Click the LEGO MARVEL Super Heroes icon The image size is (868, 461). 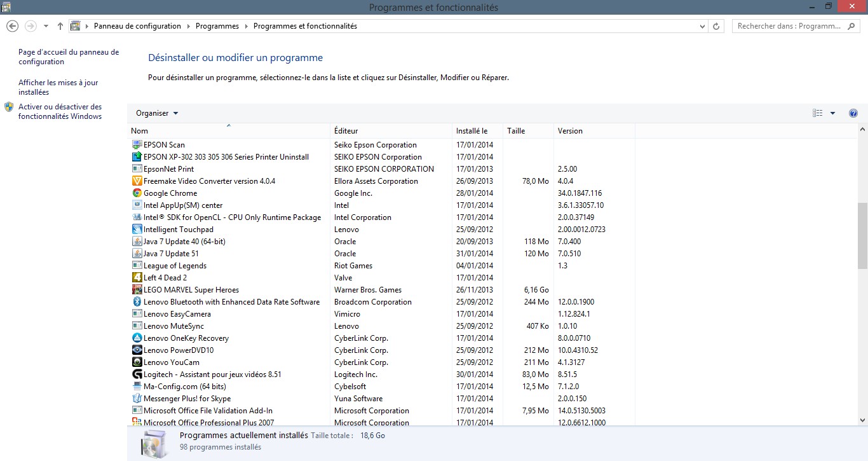(137, 290)
